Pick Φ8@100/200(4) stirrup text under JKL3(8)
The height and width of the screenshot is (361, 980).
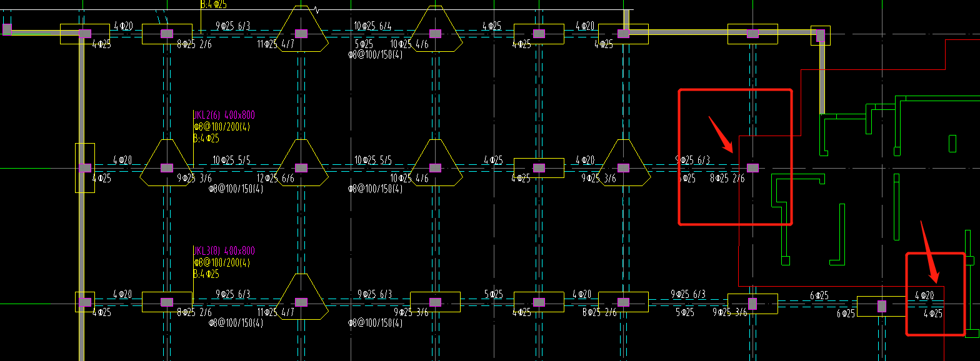[x=222, y=262]
